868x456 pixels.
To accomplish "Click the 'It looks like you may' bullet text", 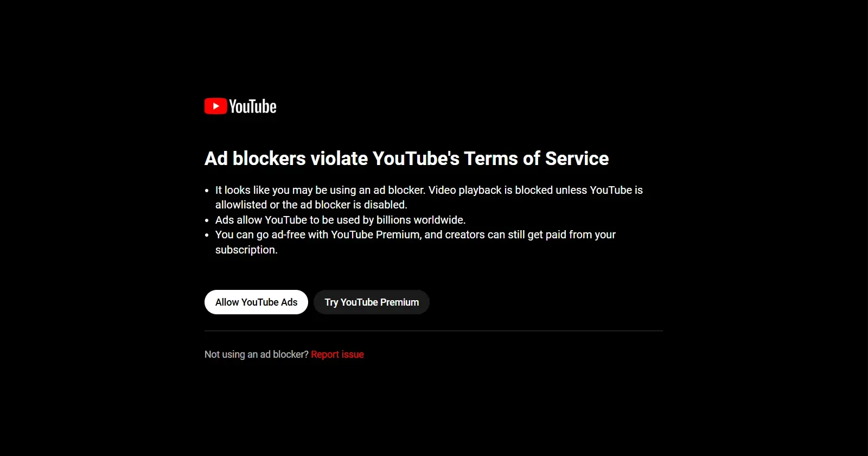I will coord(264,190).
